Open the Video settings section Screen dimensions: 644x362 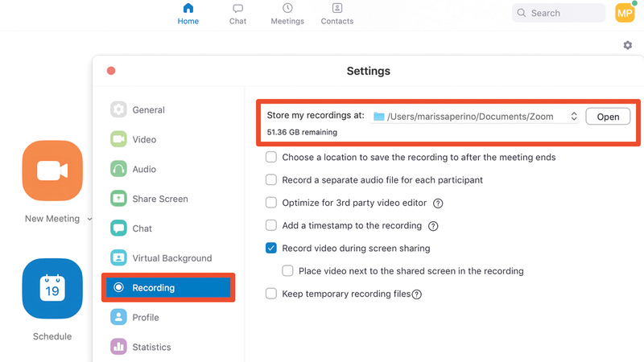[144, 139]
